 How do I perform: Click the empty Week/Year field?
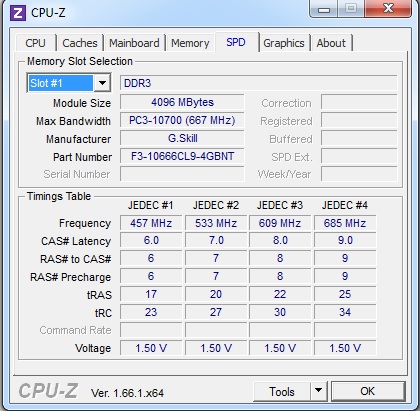(359, 174)
